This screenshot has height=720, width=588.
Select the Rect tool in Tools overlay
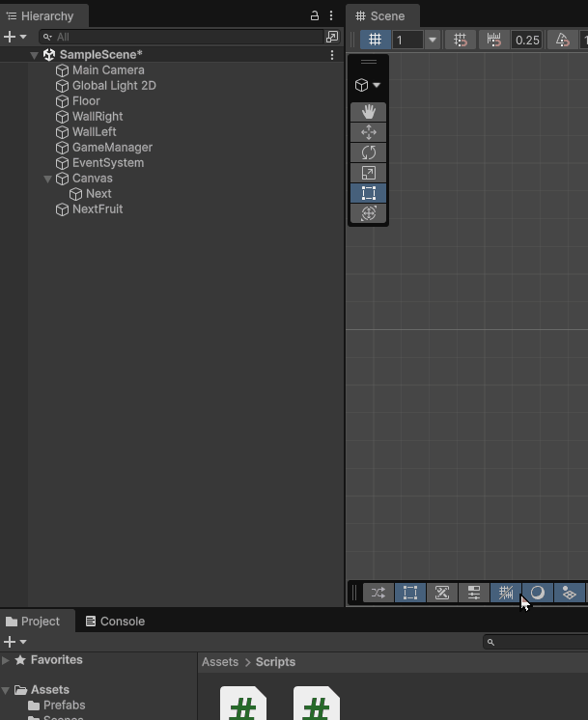point(369,193)
